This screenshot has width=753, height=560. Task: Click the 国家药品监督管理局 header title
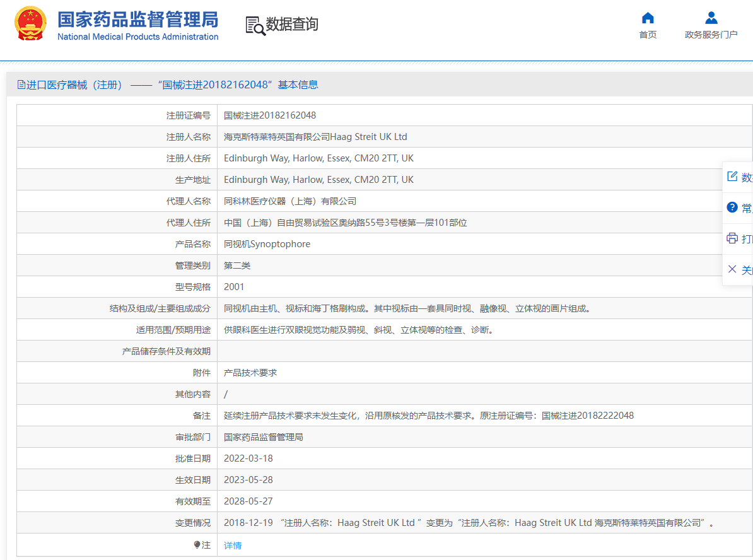click(138, 20)
